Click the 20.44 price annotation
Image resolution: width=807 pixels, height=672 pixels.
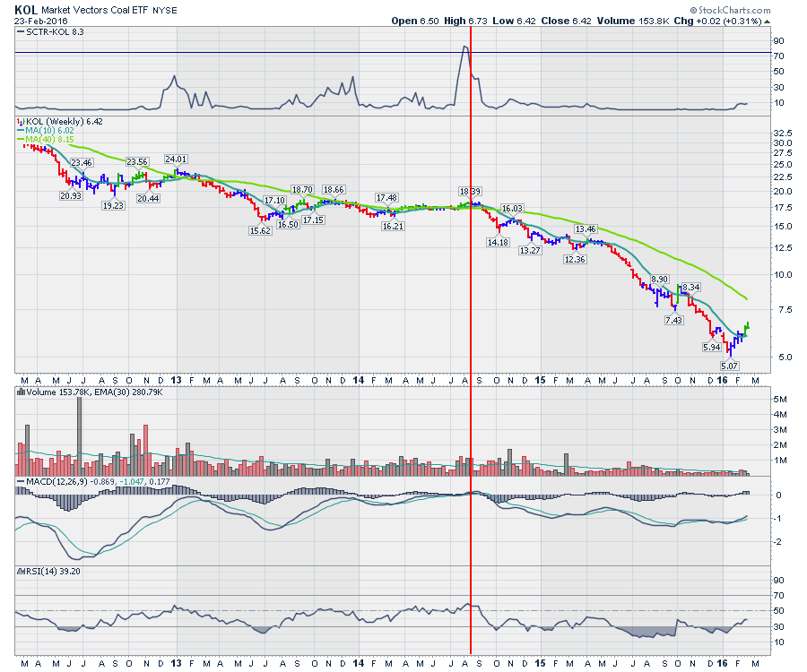pos(148,198)
